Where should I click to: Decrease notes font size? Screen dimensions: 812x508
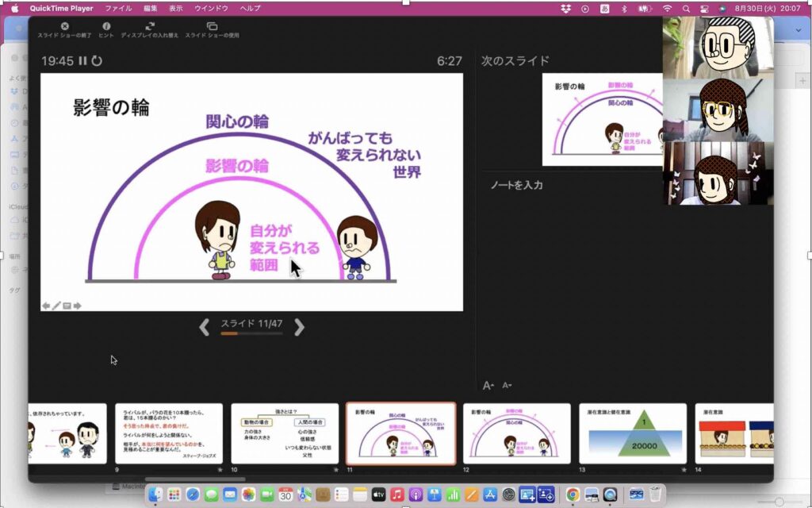pos(507,386)
